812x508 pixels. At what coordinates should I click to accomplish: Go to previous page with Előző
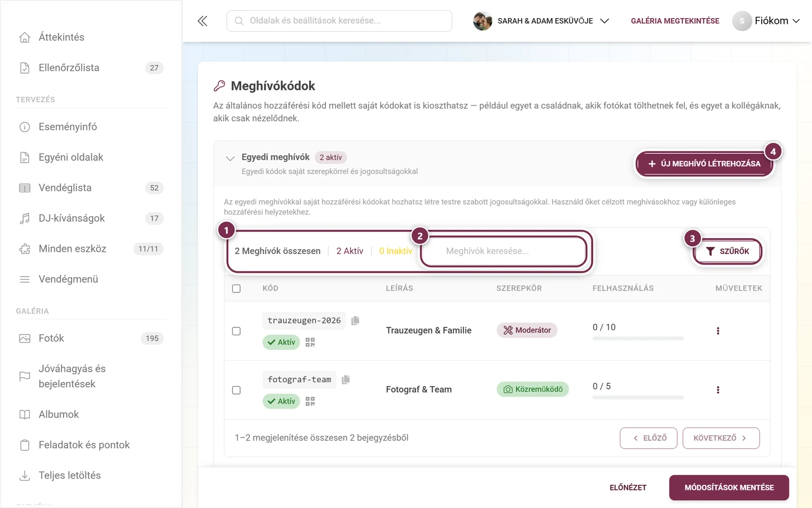click(x=648, y=438)
